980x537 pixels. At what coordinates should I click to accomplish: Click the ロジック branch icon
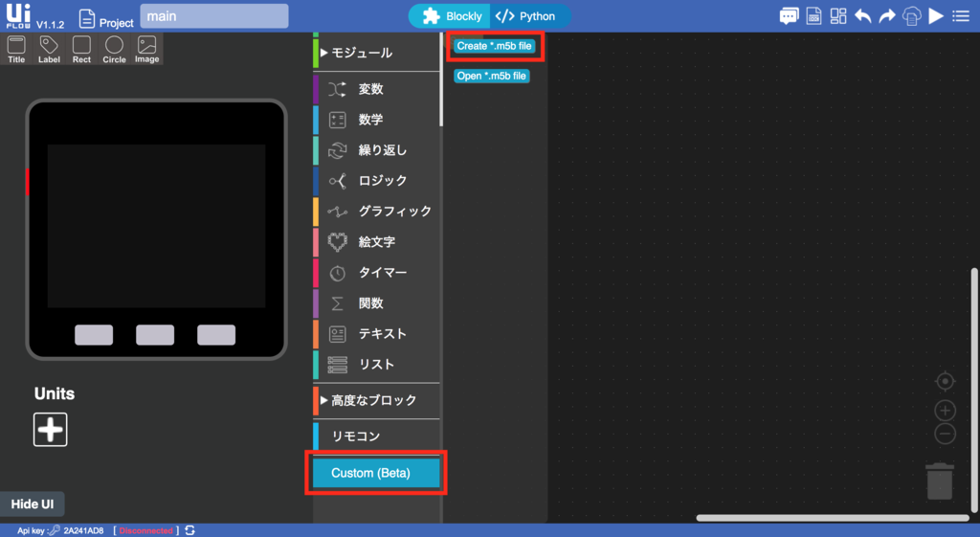[x=338, y=181]
